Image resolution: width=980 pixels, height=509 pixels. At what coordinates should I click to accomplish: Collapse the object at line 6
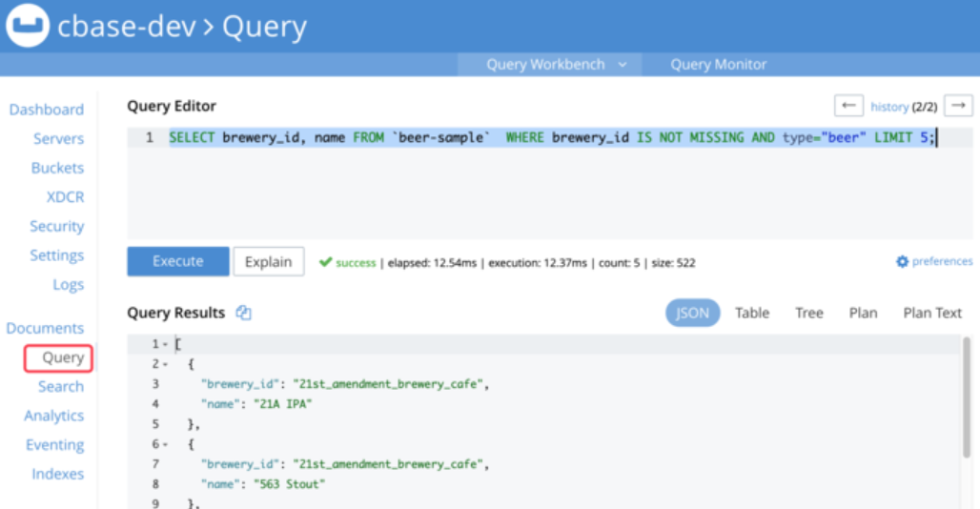click(x=165, y=445)
